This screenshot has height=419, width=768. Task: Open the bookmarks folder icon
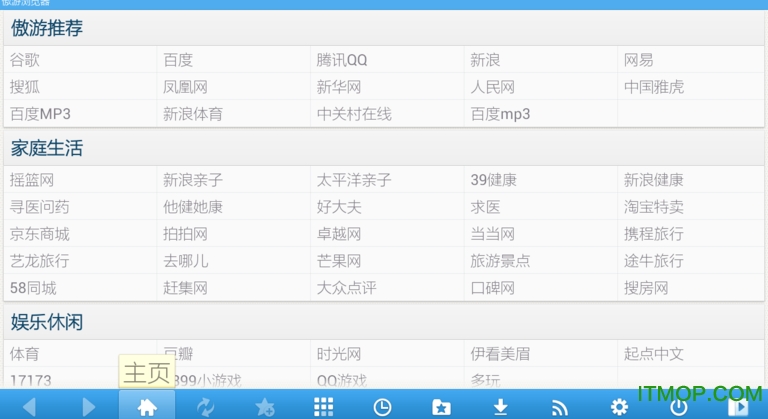point(441,406)
